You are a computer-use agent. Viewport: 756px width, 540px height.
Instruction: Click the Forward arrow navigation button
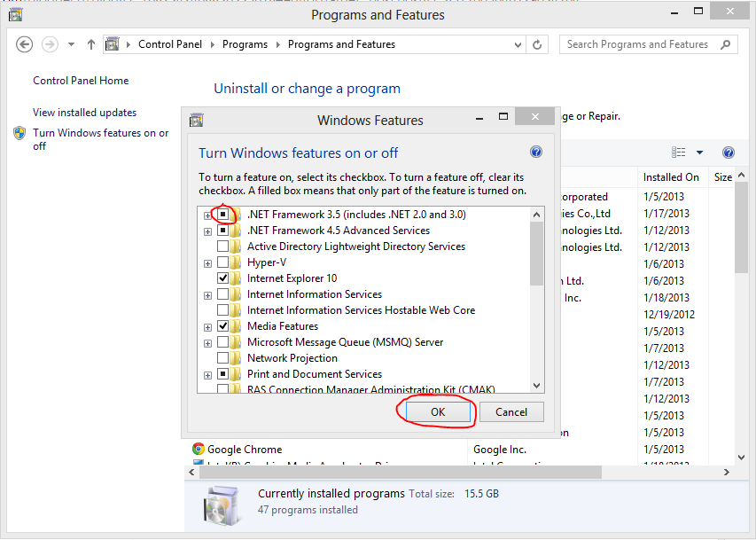[51, 44]
